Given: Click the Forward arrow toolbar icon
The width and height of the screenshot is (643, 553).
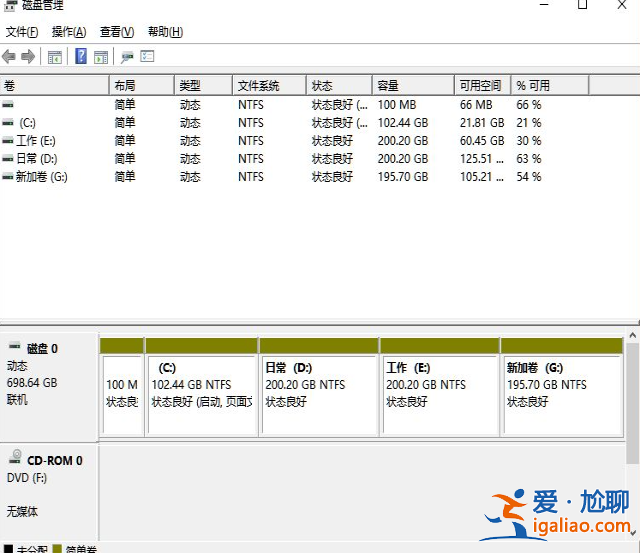Looking at the screenshot, I should [x=28, y=57].
